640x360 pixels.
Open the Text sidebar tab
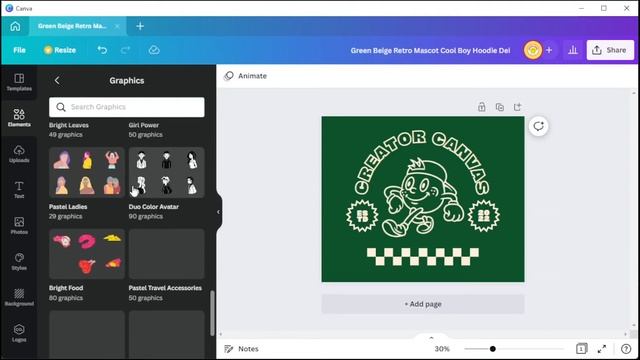coord(19,190)
